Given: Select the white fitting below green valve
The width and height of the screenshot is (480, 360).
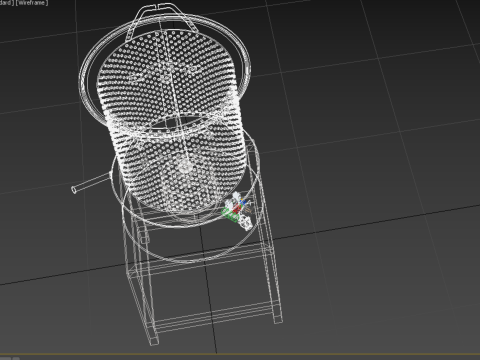Looking at the screenshot, I should (246, 223).
